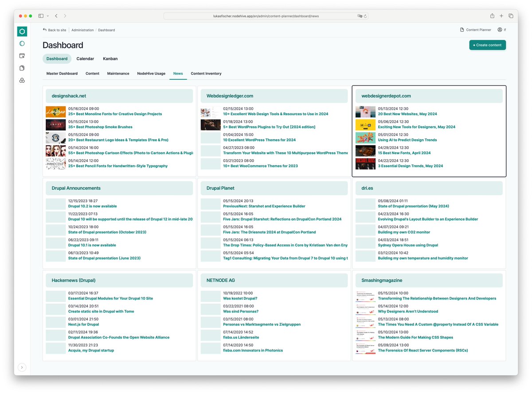Reload the page with the refresh icon
Screen dimensions: 532x394
pyautogui.click(x=365, y=16)
